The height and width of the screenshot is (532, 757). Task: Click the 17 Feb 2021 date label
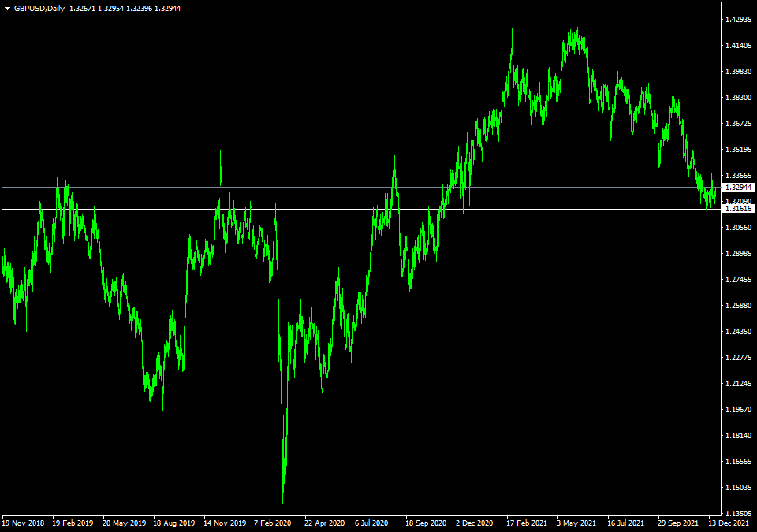point(527,523)
